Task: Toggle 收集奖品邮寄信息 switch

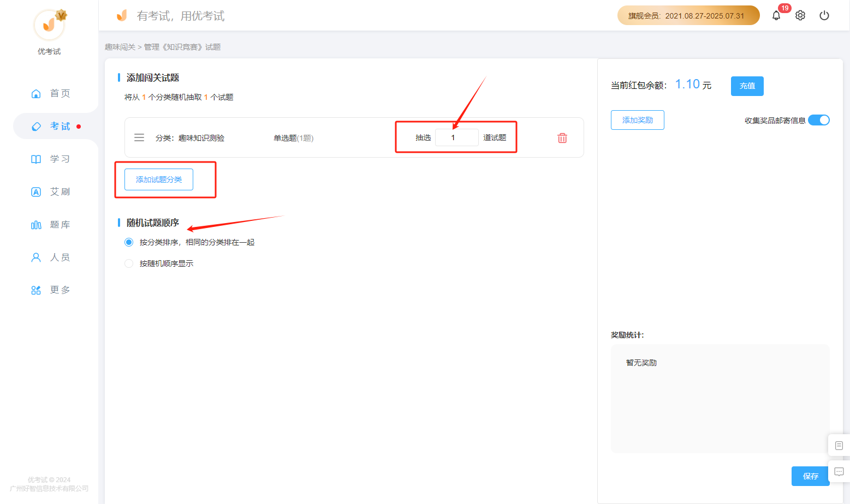Action: (x=819, y=120)
